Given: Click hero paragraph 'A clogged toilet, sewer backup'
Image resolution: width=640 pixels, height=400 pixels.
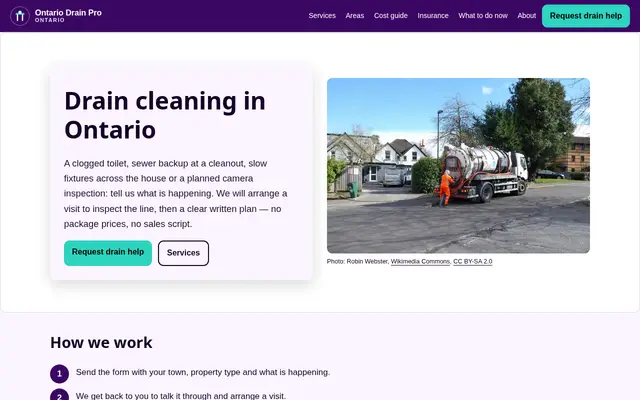Looking at the screenshot, I should [x=176, y=193].
